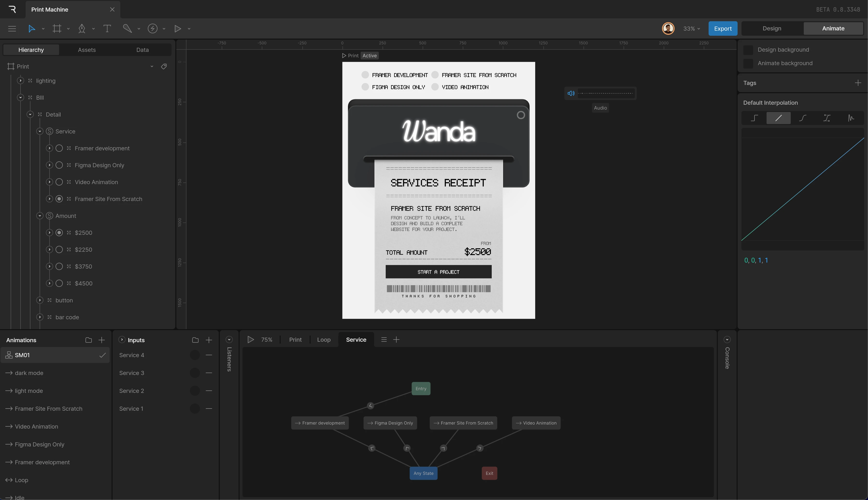Click the tag icon next to Print
This screenshot has width=868, height=500.
164,66
